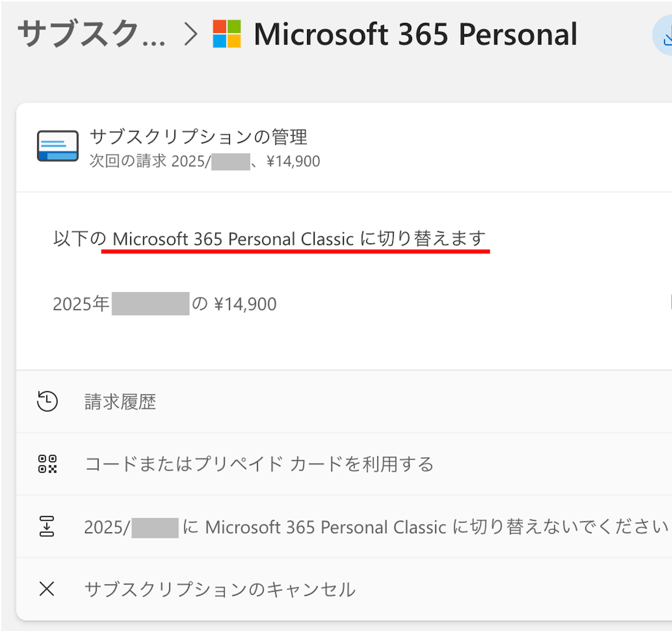Select コードまたはプリペイド カードを利用する
The width and height of the screenshot is (672, 631).
pyautogui.click(x=258, y=464)
